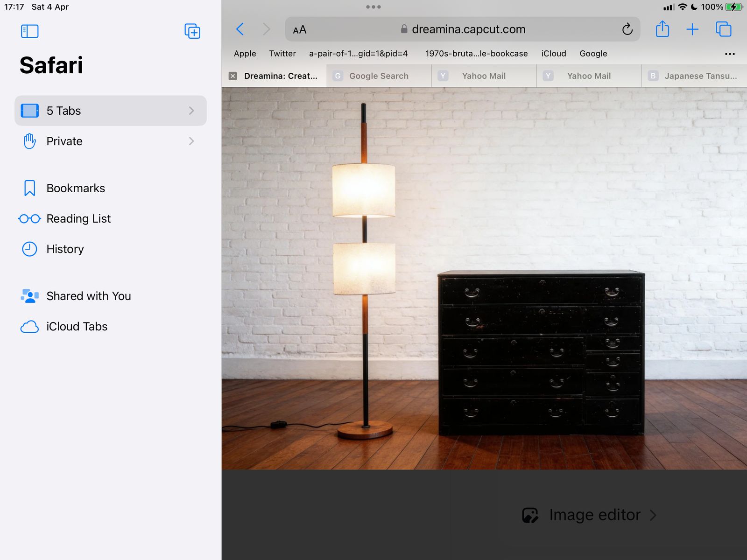The image size is (747, 560).
Task: Open the Apple favourite bookmark
Action: tap(245, 54)
